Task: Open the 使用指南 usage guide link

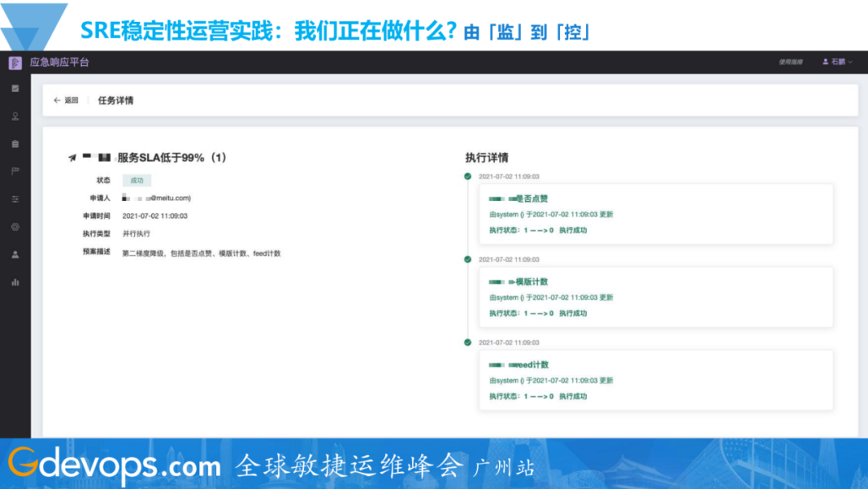Action: (790, 62)
